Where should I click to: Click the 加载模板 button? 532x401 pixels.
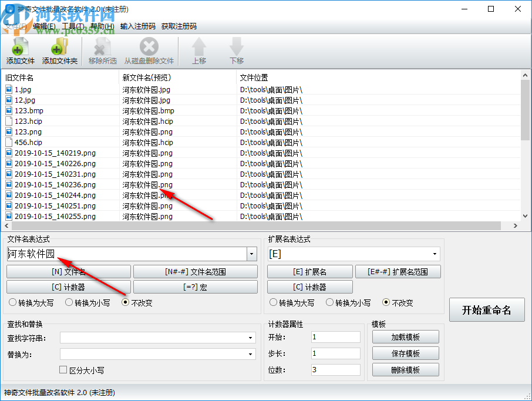405,337
